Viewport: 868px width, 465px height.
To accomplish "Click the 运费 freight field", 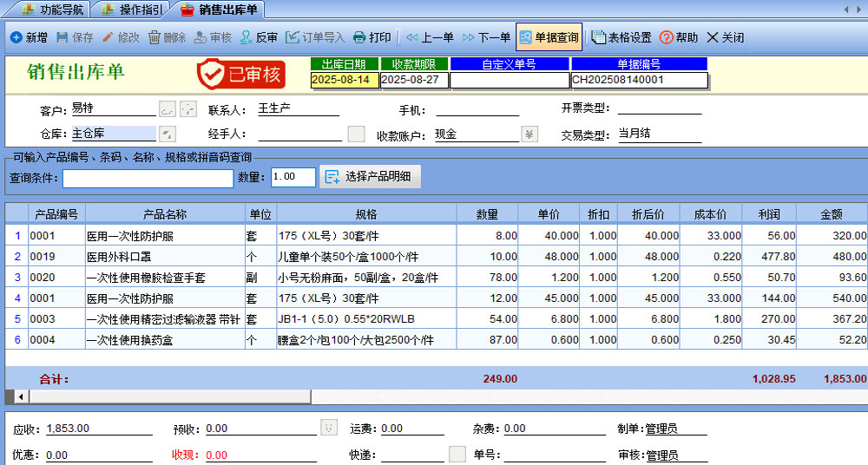I will click(412, 429).
